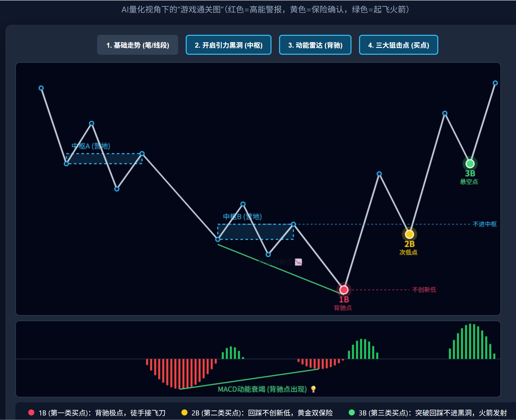
Task: Toggle 1. 基础走势 (笔/线段) button
Action: (138, 45)
